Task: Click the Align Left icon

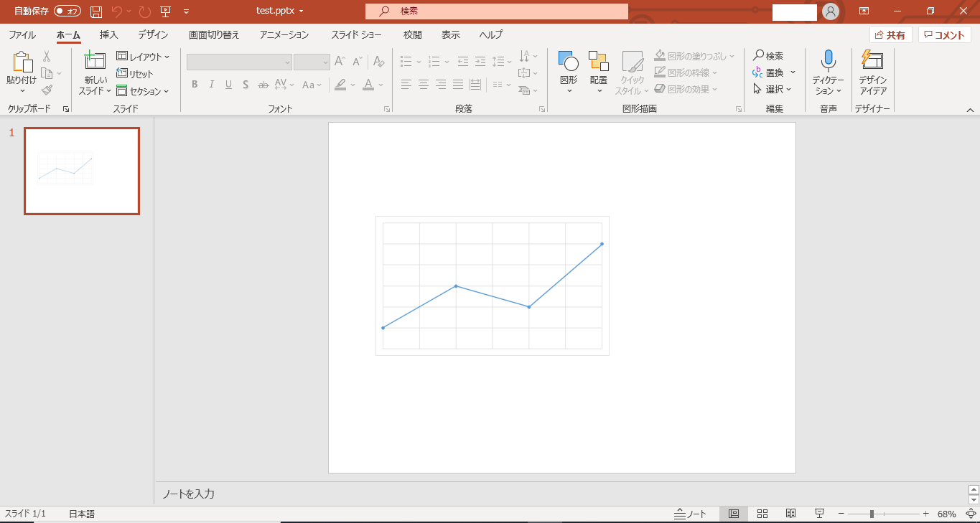Action: point(406,85)
